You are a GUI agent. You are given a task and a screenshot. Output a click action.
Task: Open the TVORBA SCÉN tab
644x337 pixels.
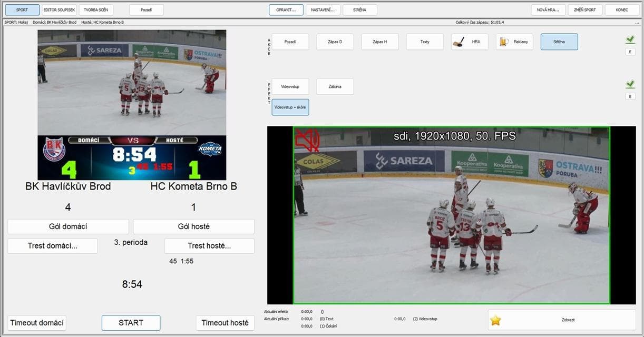pyautogui.click(x=96, y=9)
